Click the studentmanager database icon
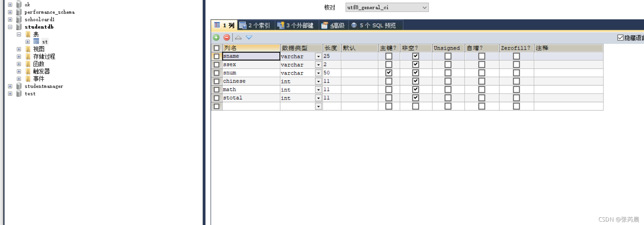 [19, 86]
